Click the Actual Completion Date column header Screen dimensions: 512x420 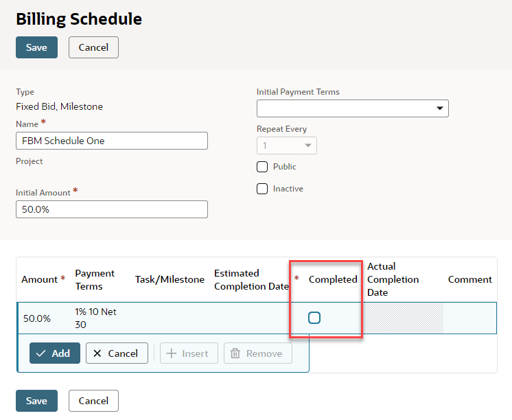(x=393, y=279)
